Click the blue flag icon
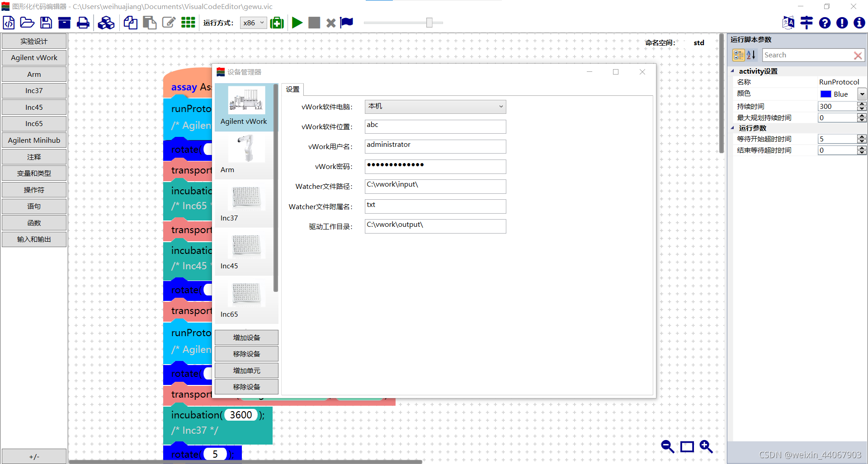This screenshot has width=868, height=464. coord(347,23)
